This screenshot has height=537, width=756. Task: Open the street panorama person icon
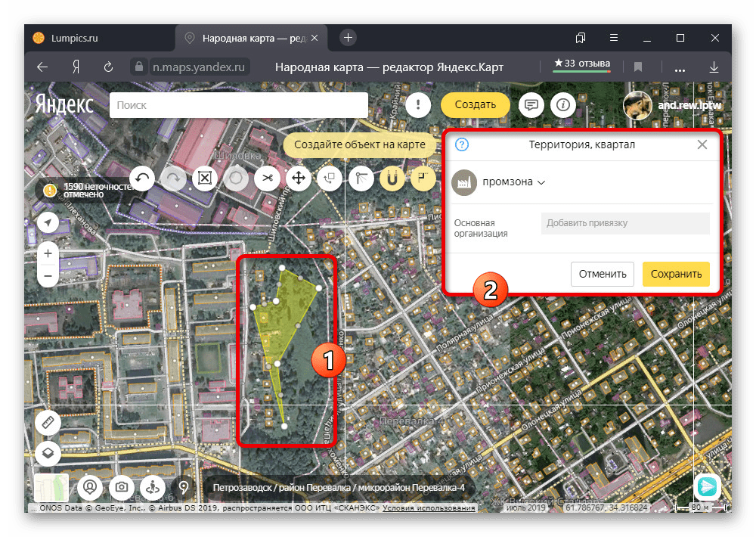click(151, 487)
